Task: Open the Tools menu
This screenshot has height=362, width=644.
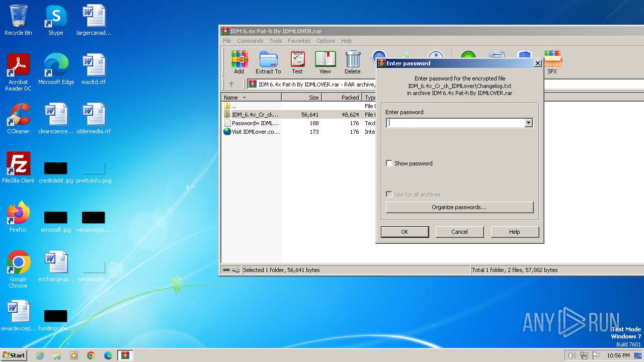Action: (x=276, y=41)
